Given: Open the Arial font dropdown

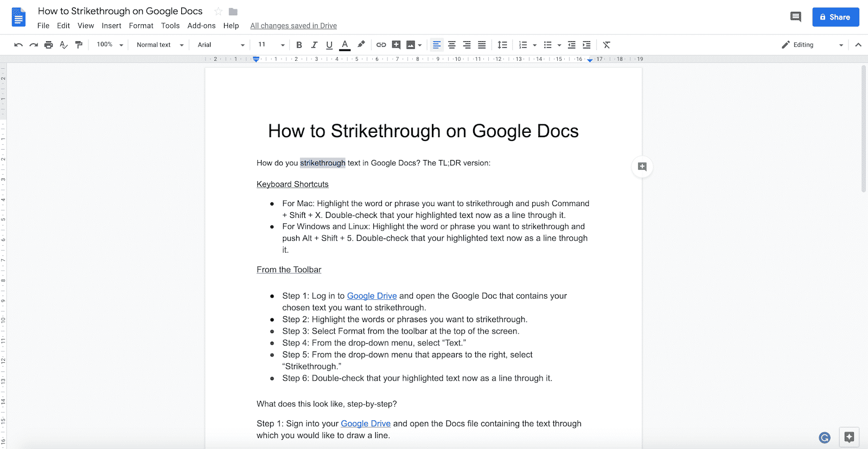Looking at the screenshot, I should [221, 45].
